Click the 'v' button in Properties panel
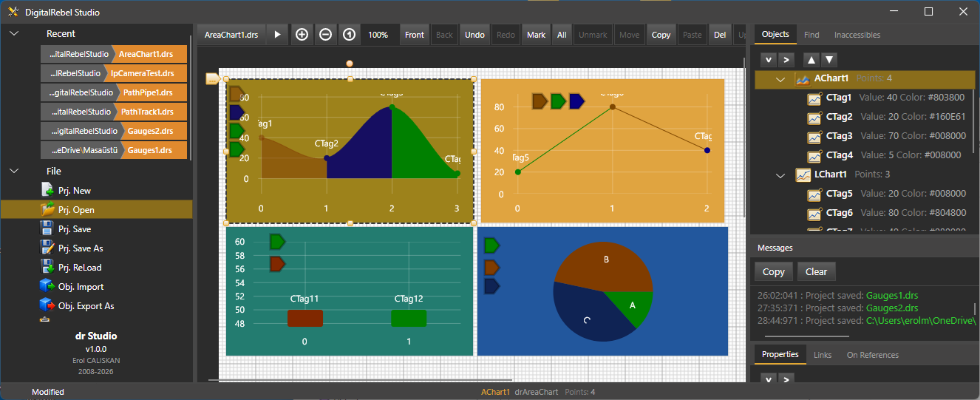The image size is (980, 400). click(x=769, y=379)
